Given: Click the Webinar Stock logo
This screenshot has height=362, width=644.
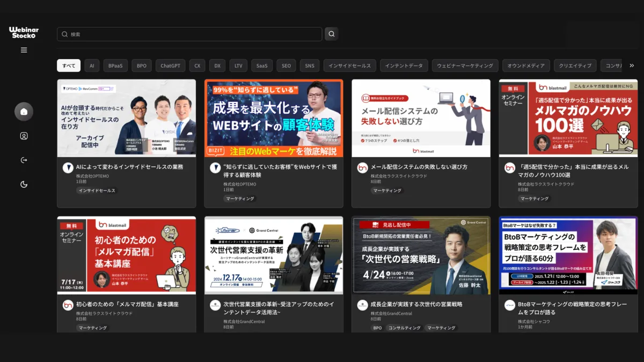Looking at the screenshot, I should click(x=24, y=32).
